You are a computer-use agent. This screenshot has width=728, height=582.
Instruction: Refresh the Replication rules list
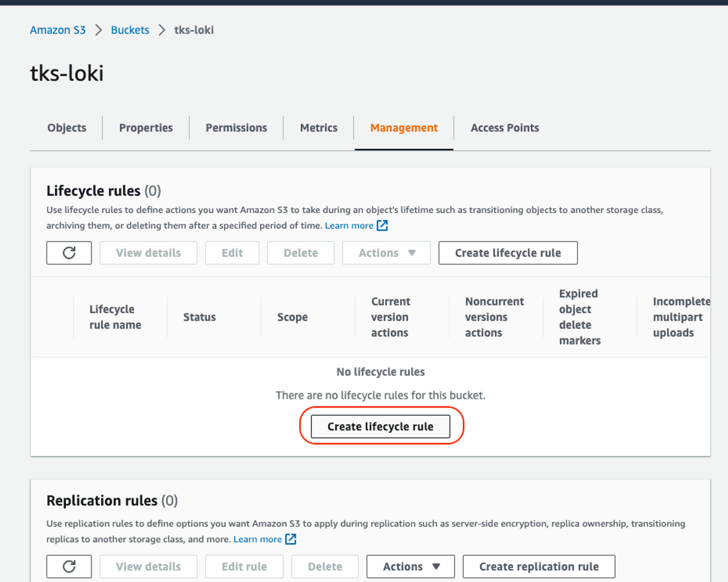click(69, 567)
